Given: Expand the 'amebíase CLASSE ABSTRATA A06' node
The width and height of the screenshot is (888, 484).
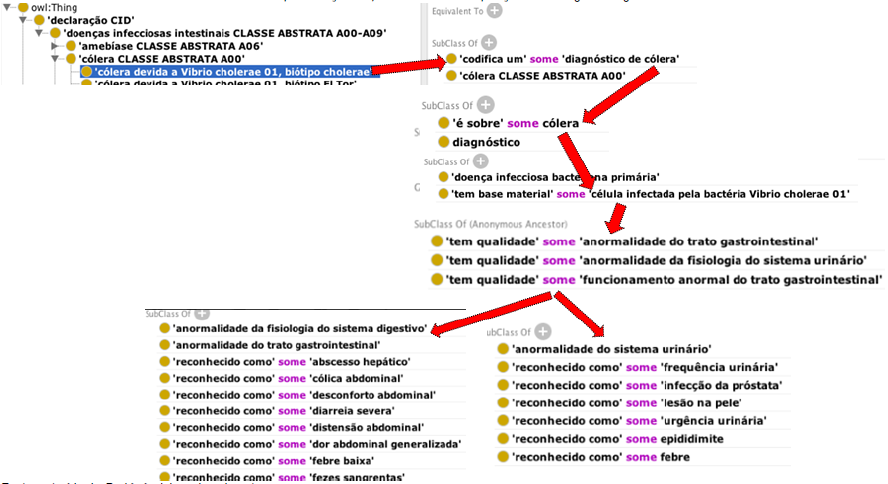Looking at the screenshot, I should pyautogui.click(x=56, y=46).
